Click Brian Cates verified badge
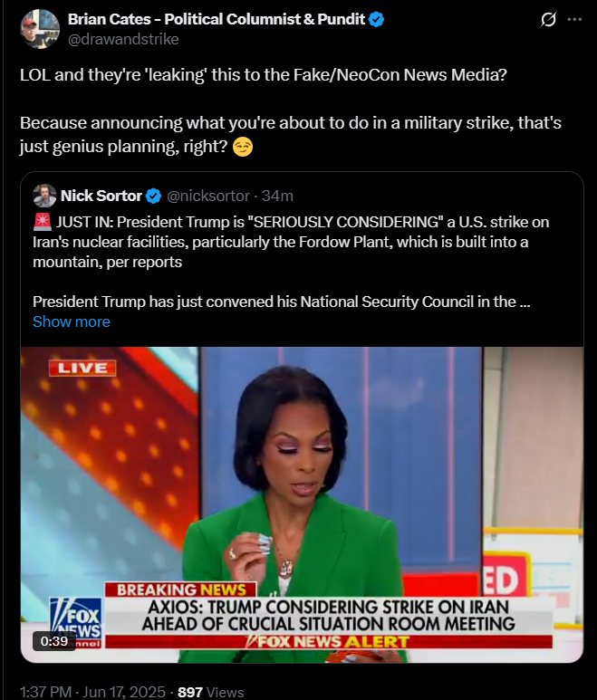The image size is (597, 700). [x=377, y=20]
